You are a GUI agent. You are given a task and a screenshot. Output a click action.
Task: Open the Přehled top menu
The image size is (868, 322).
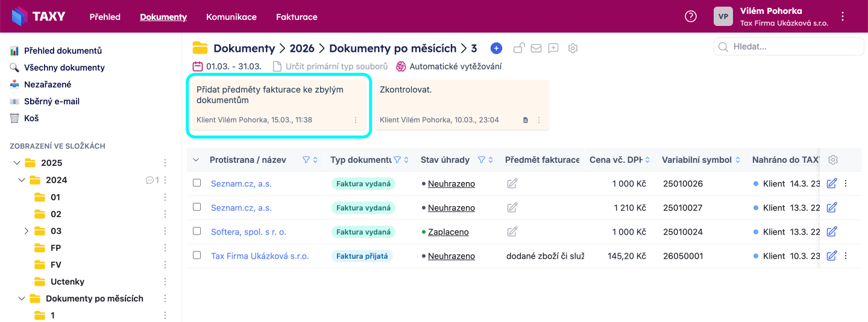(105, 17)
